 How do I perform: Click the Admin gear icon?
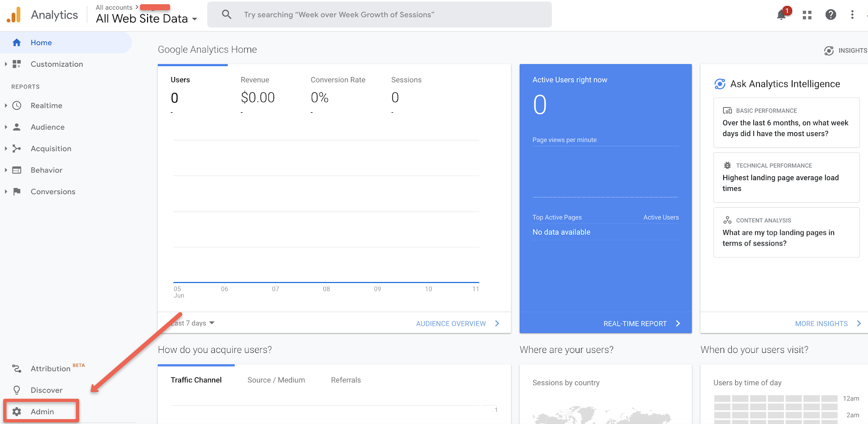[x=17, y=412]
